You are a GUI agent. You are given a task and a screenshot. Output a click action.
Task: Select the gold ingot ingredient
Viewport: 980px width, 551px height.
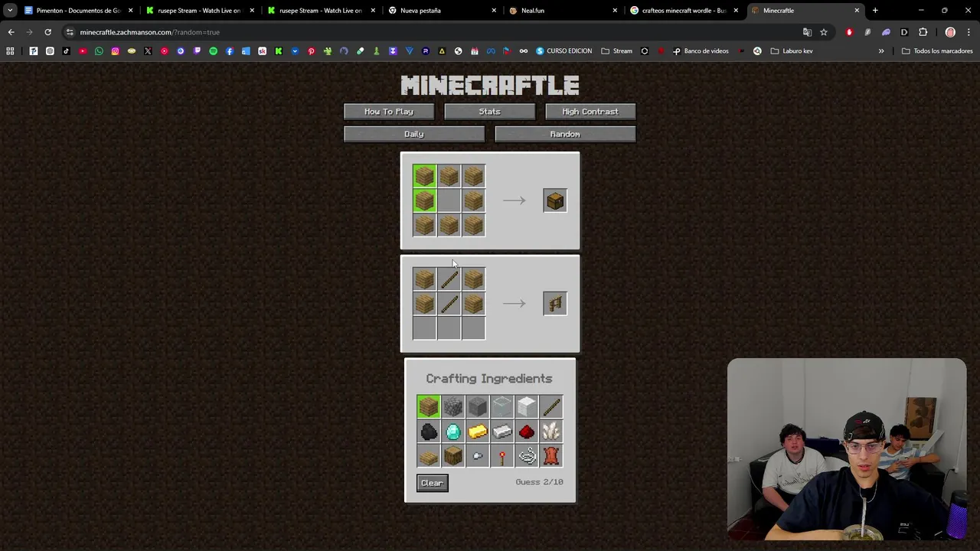pyautogui.click(x=477, y=432)
